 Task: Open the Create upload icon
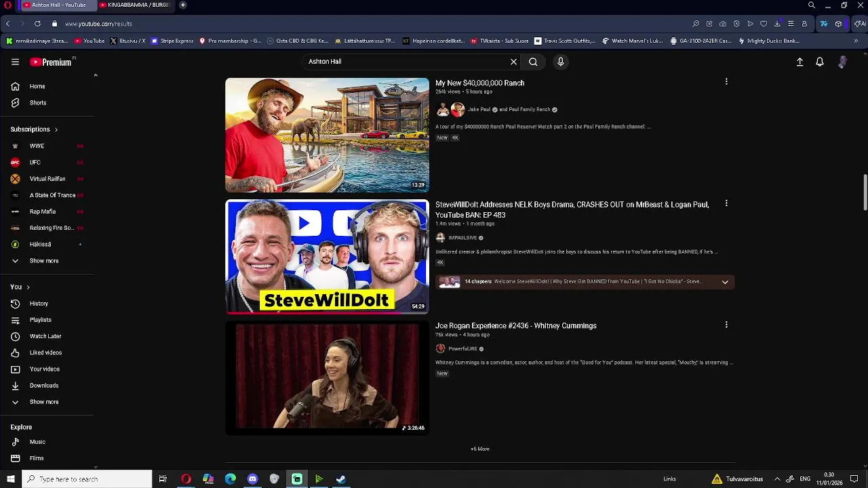point(800,62)
